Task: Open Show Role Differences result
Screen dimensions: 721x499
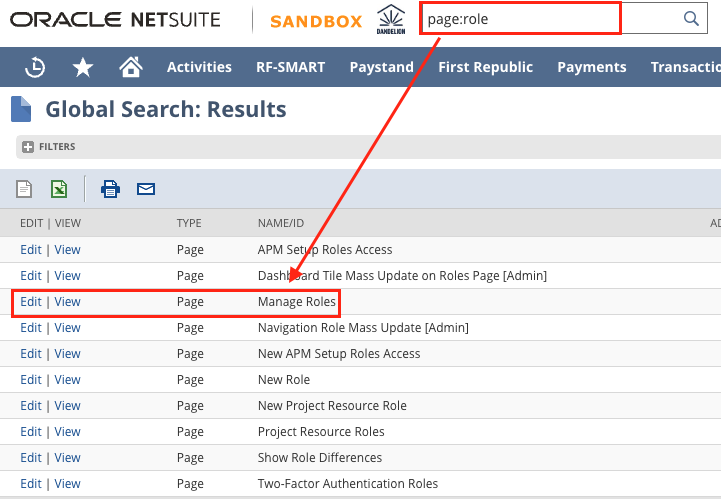Action: (319, 458)
